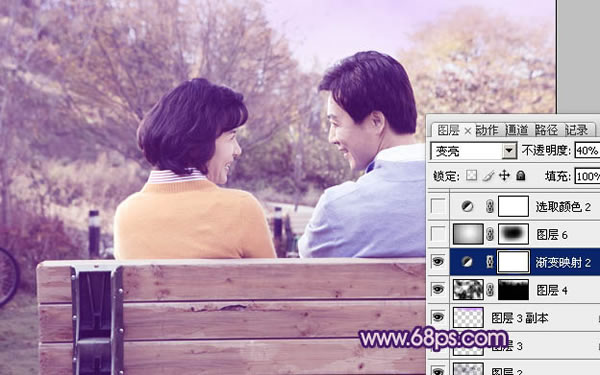Open the 变亮 blend mode dropdown
This screenshot has height=375, width=600.
click(x=509, y=151)
